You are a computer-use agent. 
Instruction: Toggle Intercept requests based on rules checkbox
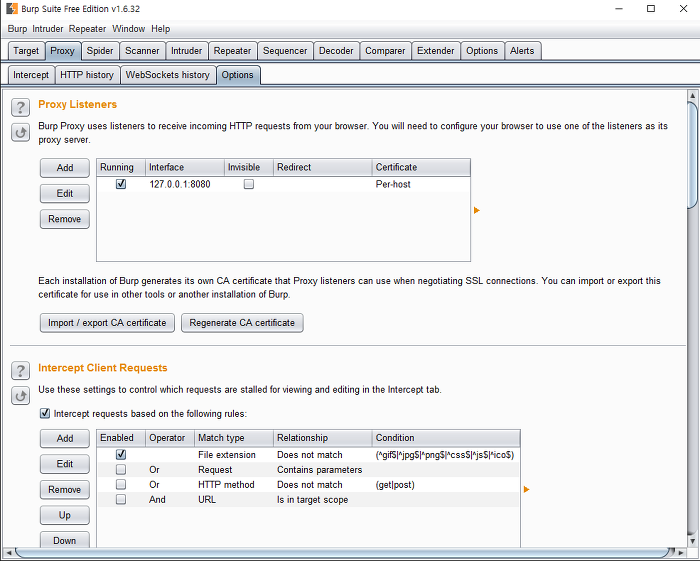(45, 413)
